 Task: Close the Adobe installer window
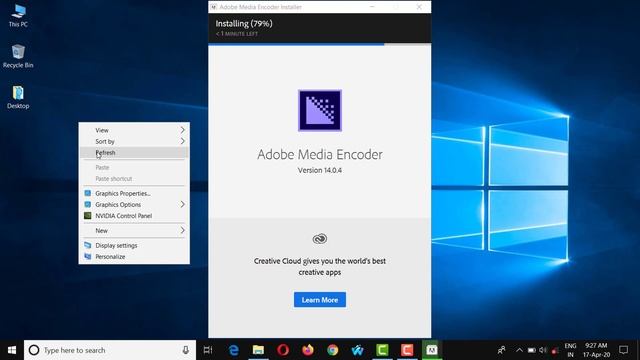click(419, 7)
